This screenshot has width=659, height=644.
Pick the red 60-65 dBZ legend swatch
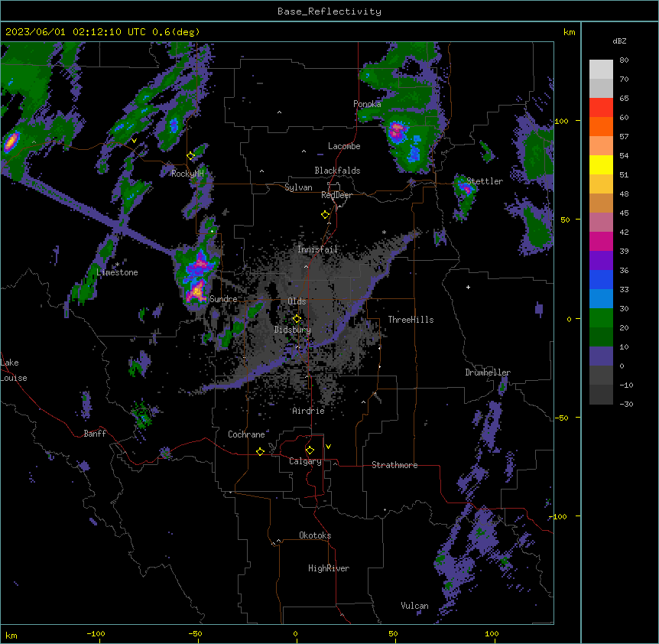601,108
